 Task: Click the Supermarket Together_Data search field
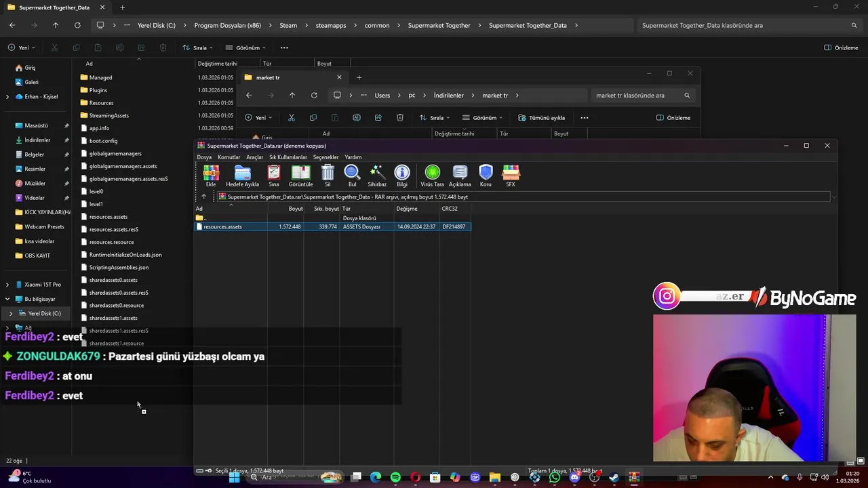(749, 26)
